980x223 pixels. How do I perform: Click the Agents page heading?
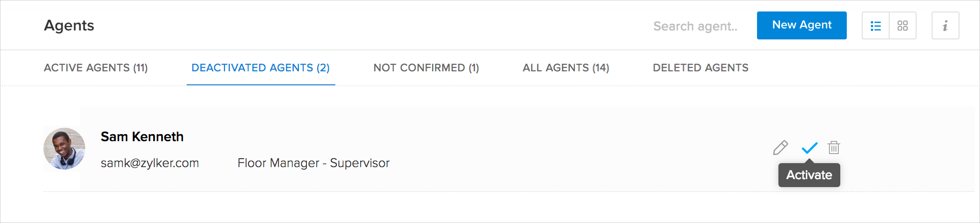coord(69,25)
